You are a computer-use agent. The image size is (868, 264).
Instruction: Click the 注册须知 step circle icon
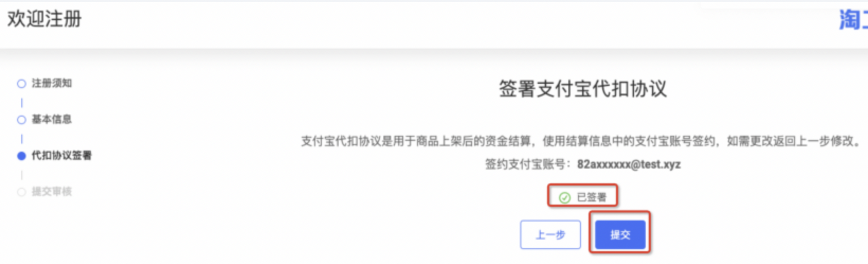click(x=22, y=84)
